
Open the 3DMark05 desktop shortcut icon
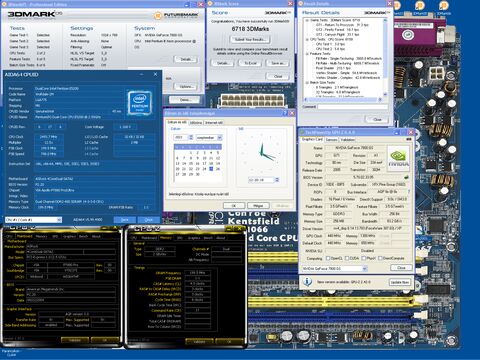pos(420,7)
